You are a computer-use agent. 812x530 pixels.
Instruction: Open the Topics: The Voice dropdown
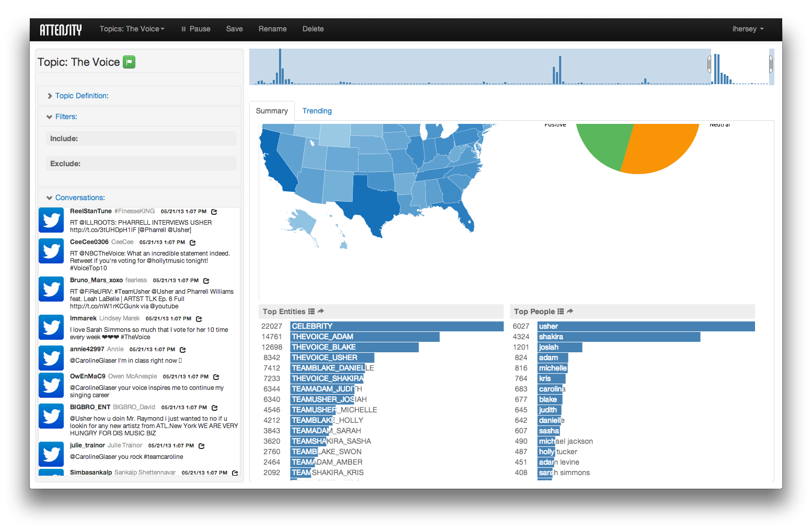132,29
